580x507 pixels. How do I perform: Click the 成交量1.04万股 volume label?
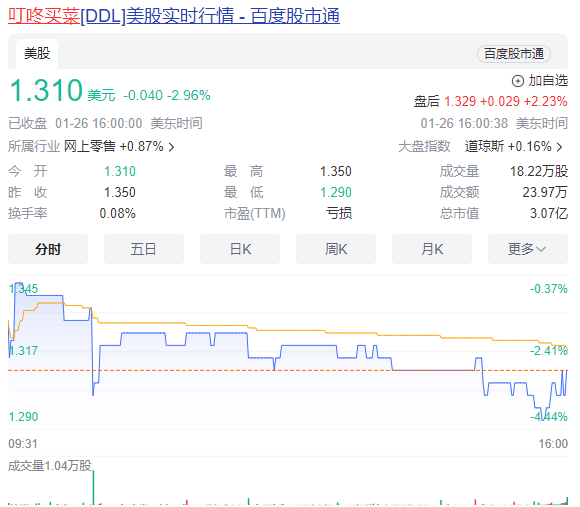coord(50,466)
